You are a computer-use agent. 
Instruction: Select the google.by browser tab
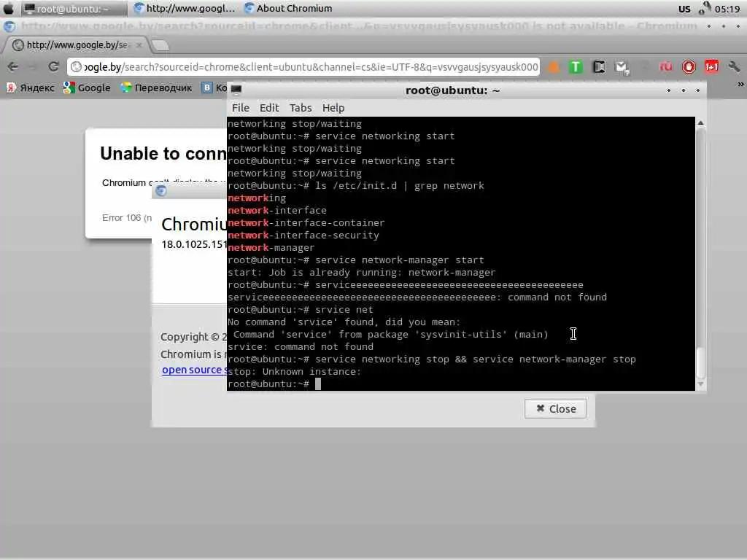pyautogui.click(x=76, y=44)
